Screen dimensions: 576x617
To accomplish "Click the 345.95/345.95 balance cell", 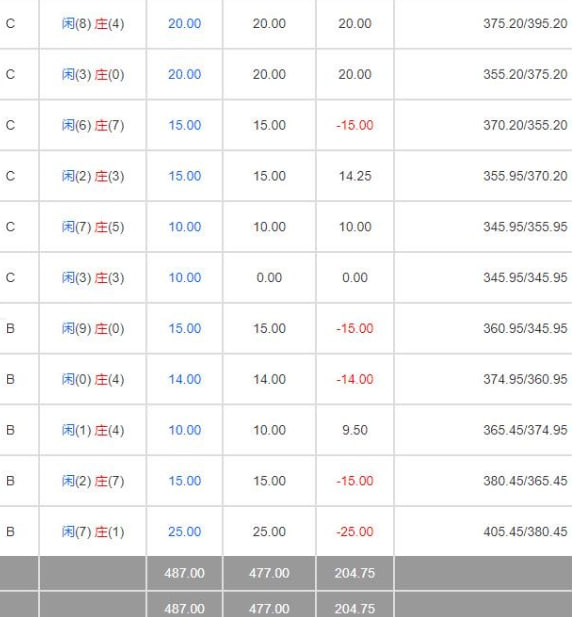I will point(525,278).
